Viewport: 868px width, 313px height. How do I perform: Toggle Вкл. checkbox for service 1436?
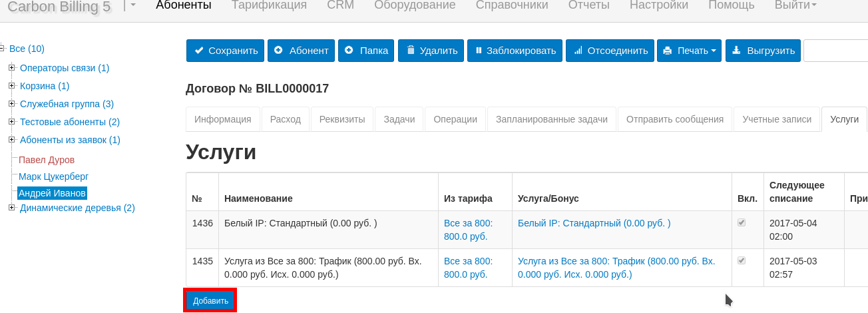click(x=742, y=223)
